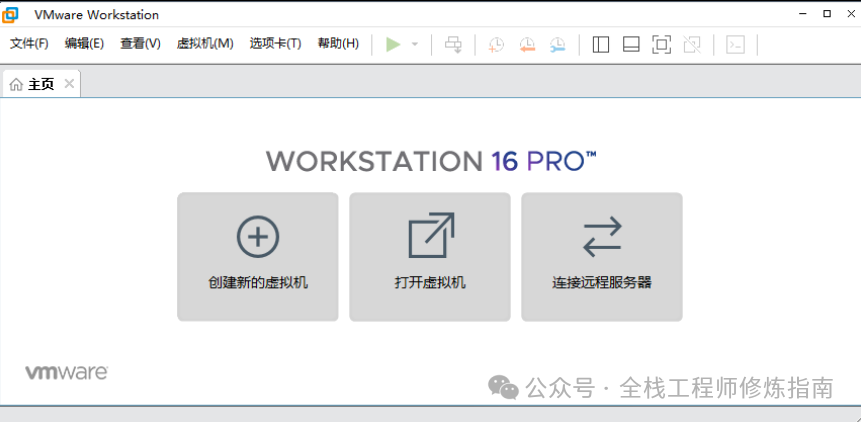Close the 主页 tab with its X
The width and height of the screenshot is (861, 422).
[69, 83]
